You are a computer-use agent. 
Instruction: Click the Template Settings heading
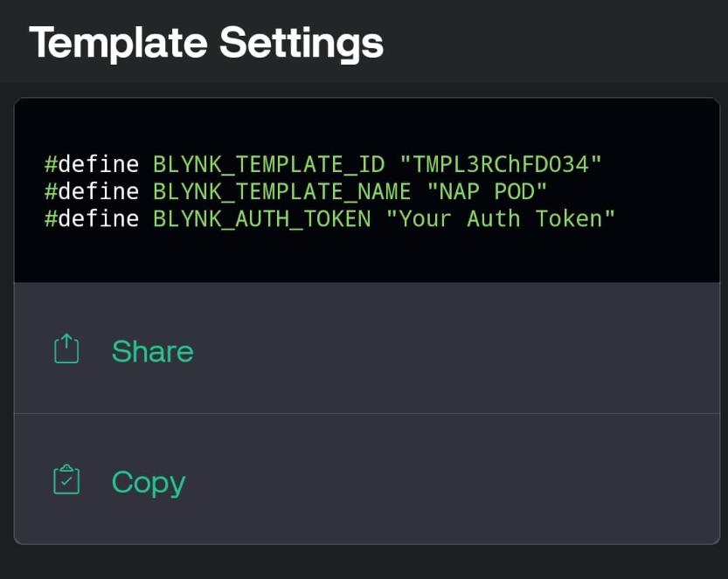206,43
